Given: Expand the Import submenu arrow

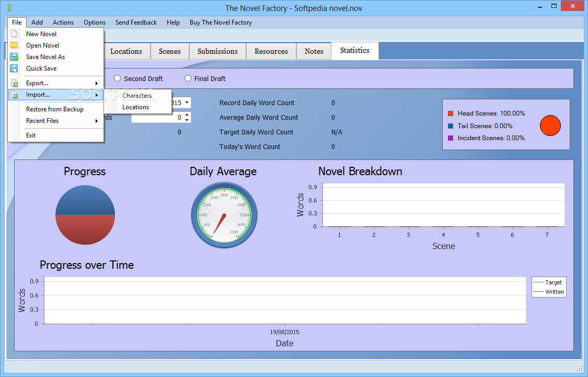Looking at the screenshot, I should (97, 95).
